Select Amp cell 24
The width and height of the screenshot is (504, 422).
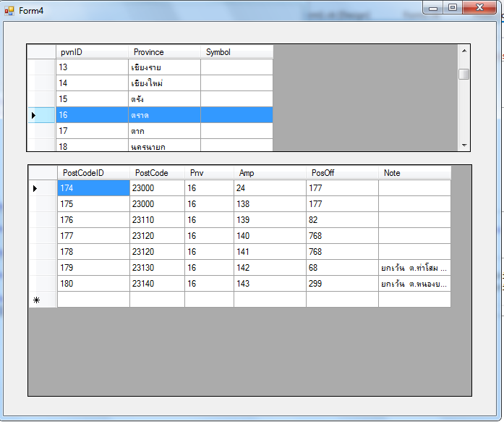[270, 188]
